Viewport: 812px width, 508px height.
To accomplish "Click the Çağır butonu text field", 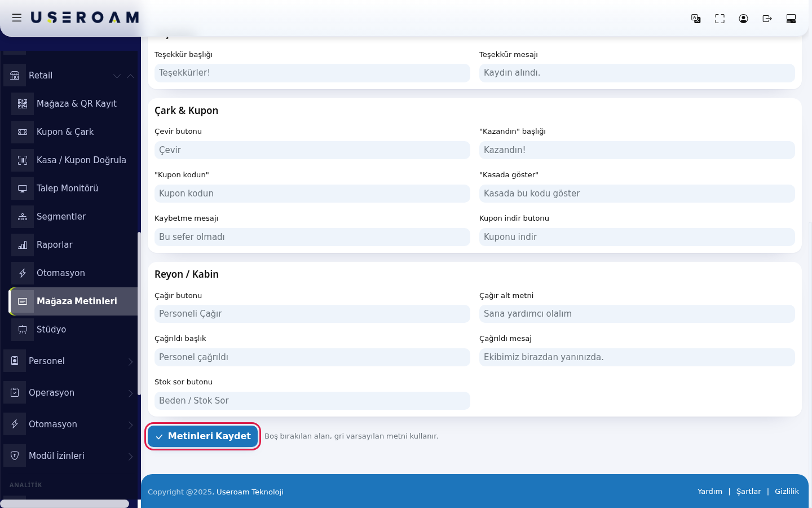I will pyautogui.click(x=312, y=314).
